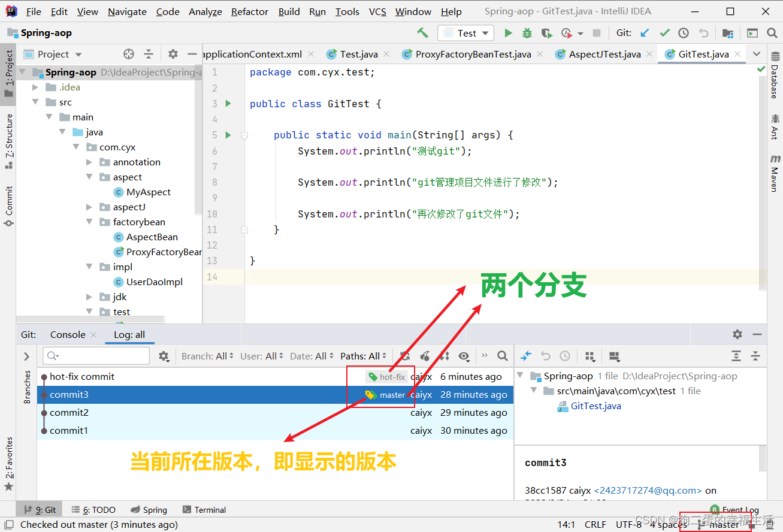Open the File menu

34,11
